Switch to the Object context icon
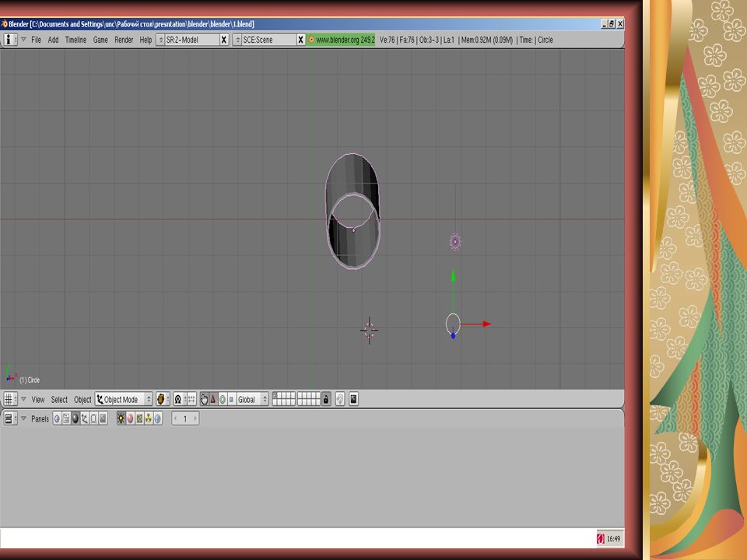Screen dimensions: 747x560 point(84,418)
